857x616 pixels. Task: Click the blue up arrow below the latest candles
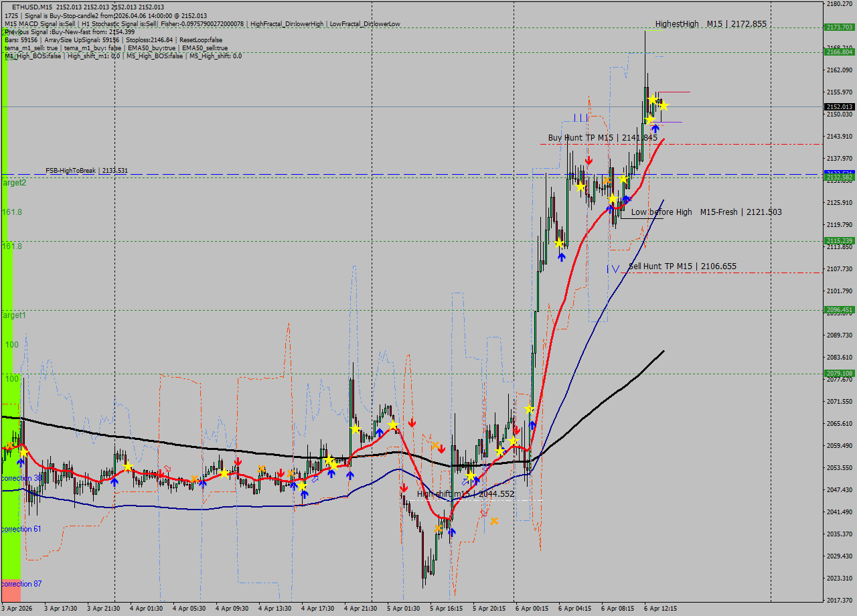[655, 128]
